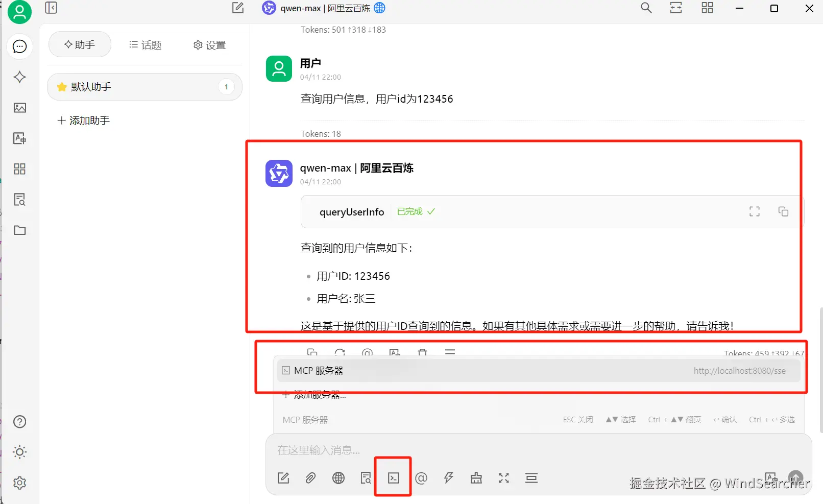Copy the queryUserInfo tool result
823x504 pixels.
point(783,211)
